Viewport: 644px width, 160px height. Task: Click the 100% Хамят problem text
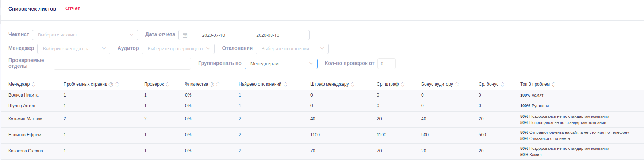pyautogui.click(x=532, y=95)
